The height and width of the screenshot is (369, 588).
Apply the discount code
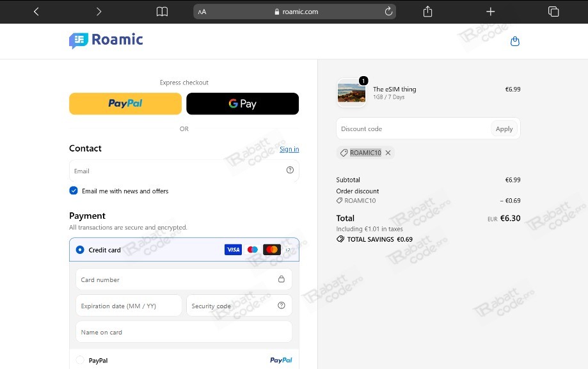coord(504,129)
